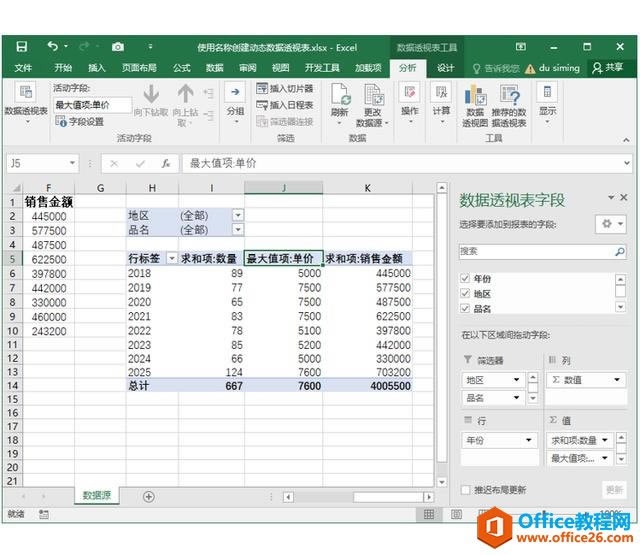640x555 pixels.
Task: Select cell with 总计 label
Action: coord(152,386)
